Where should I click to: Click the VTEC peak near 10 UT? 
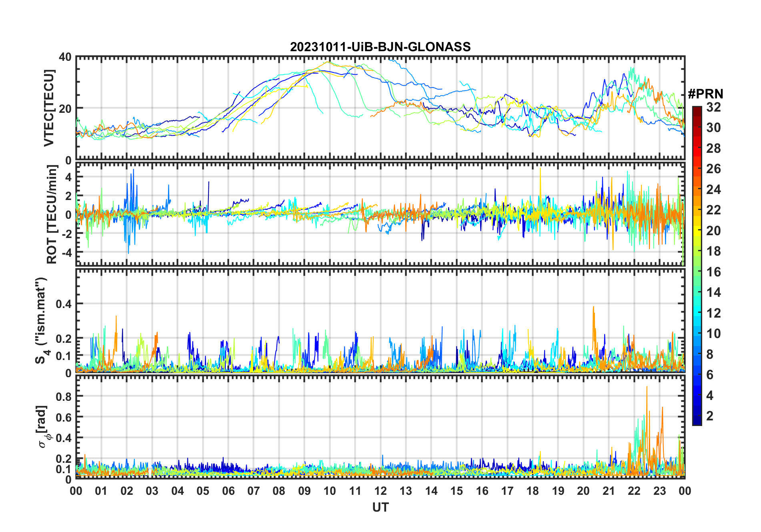pos(328,62)
